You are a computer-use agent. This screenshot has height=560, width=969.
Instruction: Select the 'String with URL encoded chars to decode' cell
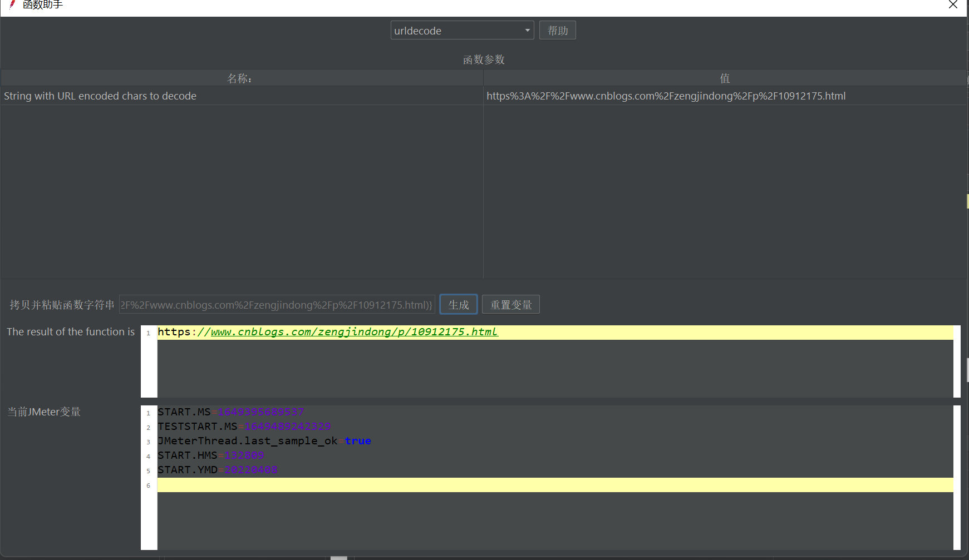coord(242,96)
